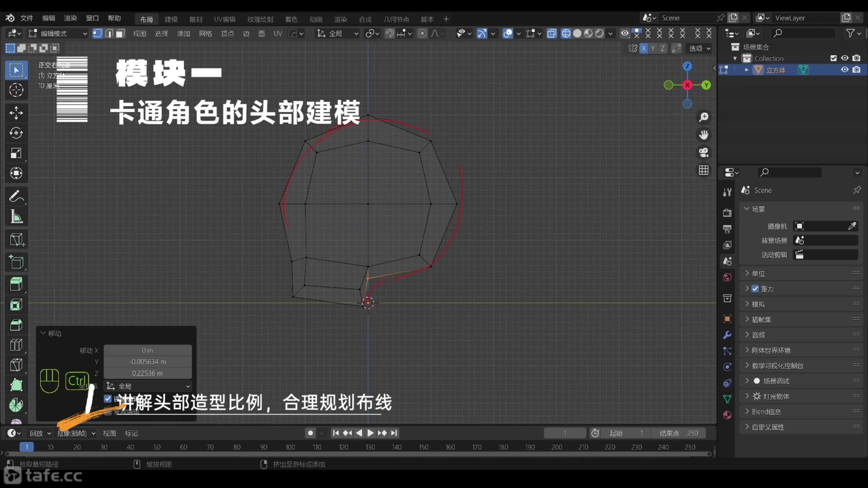Select the Box Select tool
This screenshot has width=868, height=488.
16,70
